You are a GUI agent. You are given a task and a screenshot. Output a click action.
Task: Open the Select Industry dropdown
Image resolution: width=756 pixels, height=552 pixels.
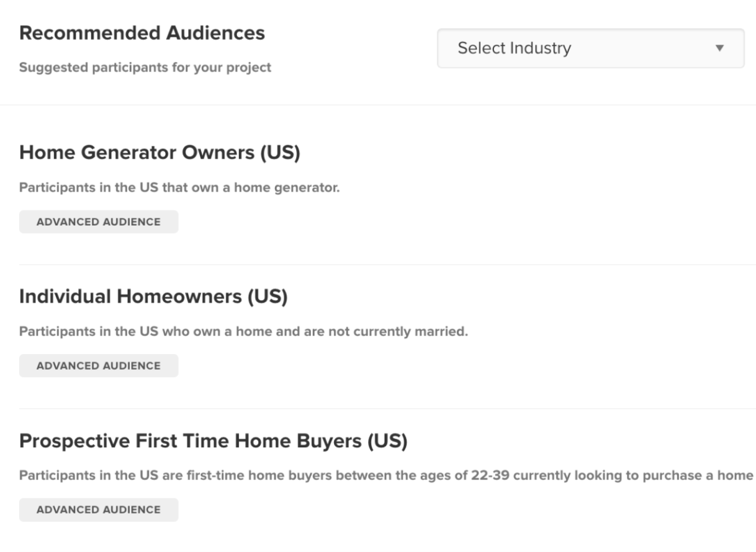pyautogui.click(x=590, y=48)
